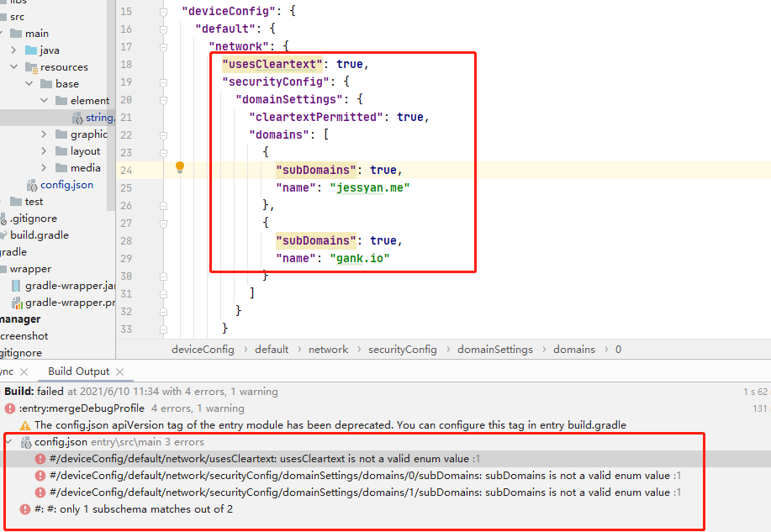Close the Build Output tab

119,371
